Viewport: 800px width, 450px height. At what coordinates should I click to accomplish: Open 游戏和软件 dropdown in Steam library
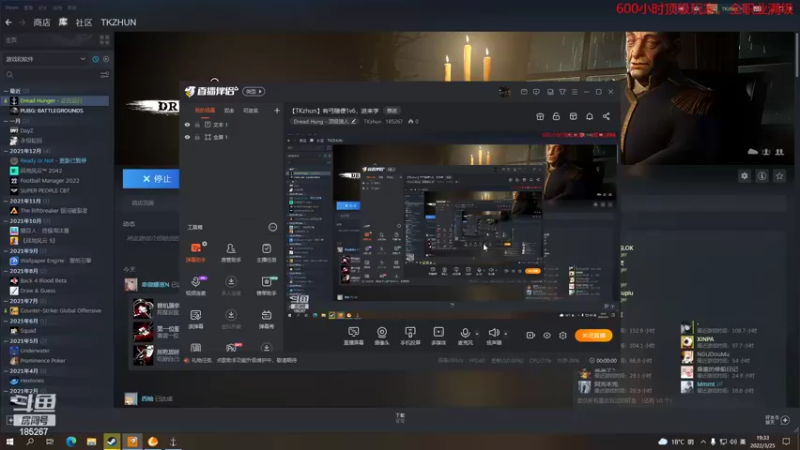pyautogui.click(x=45, y=59)
